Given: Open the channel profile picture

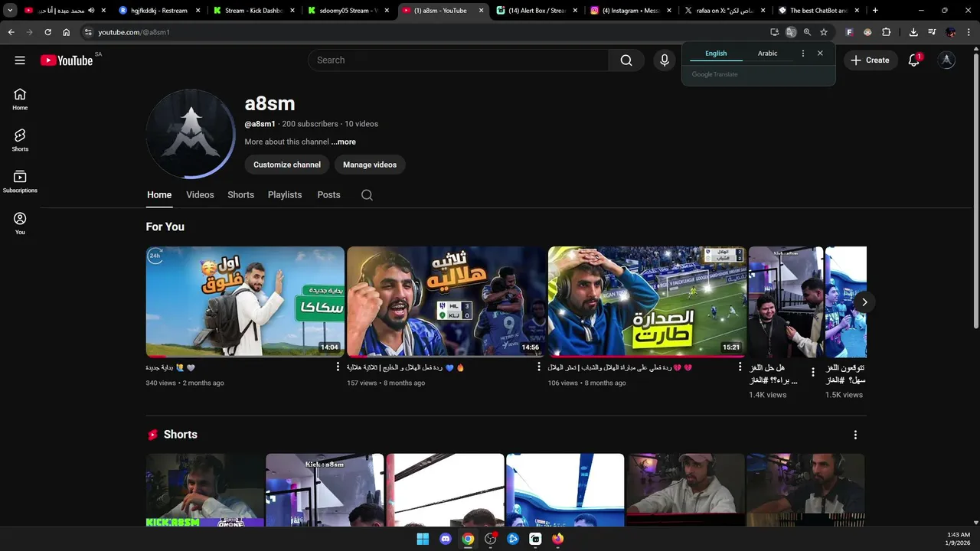Looking at the screenshot, I should click(191, 134).
